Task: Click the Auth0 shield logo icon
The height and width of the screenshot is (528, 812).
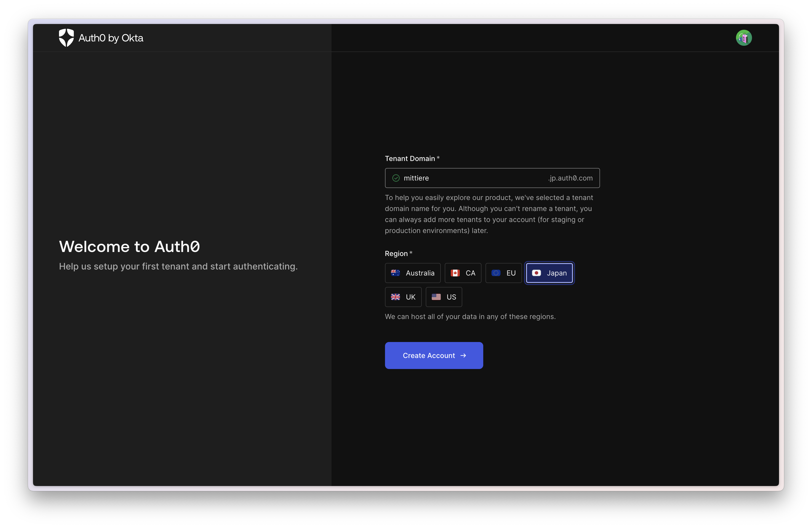Action: 66,37
